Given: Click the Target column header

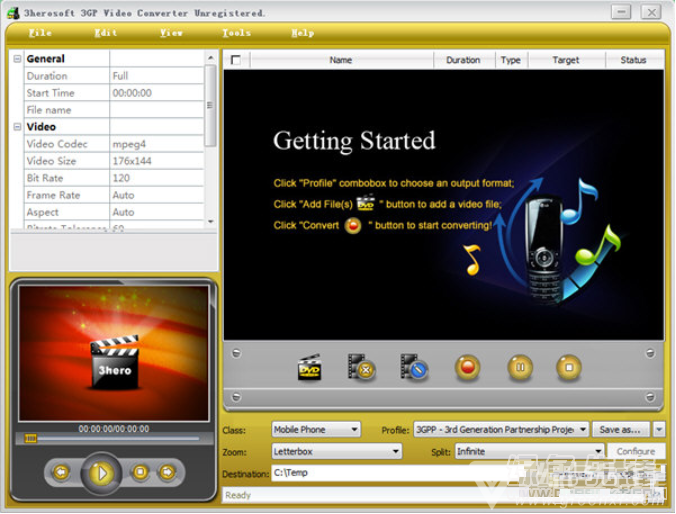Looking at the screenshot, I should 566,60.
